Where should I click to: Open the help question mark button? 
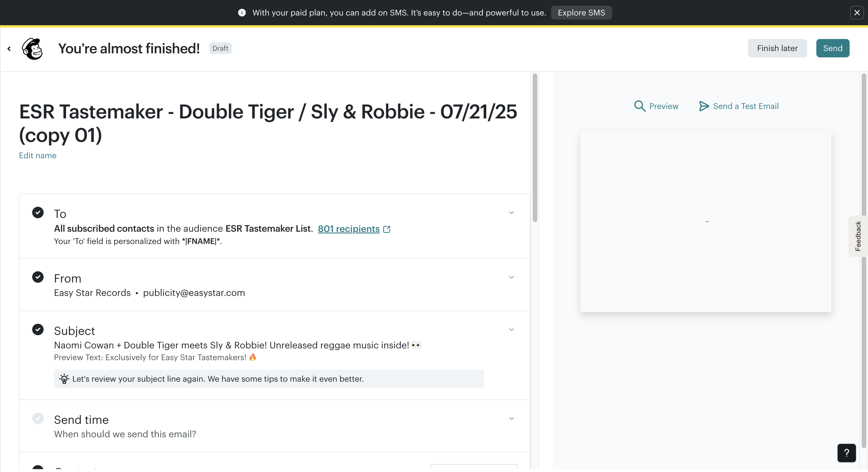coord(846,453)
